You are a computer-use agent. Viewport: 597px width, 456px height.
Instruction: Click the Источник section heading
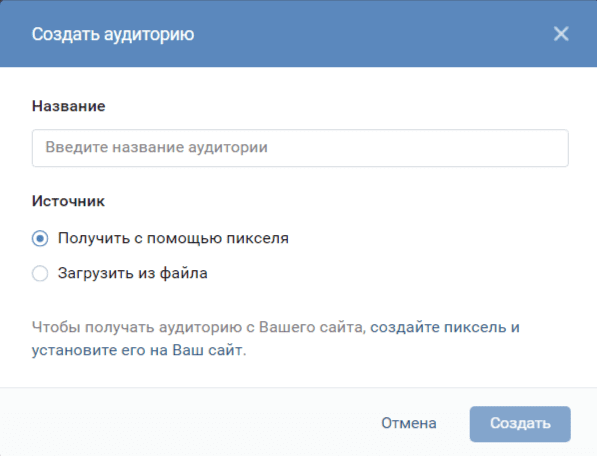[x=68, y=201]
